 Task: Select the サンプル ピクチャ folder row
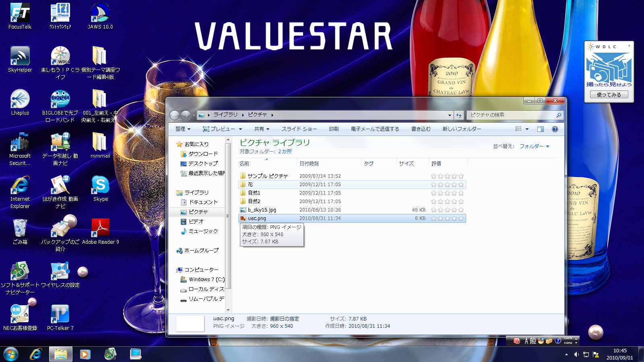[352, 176]
